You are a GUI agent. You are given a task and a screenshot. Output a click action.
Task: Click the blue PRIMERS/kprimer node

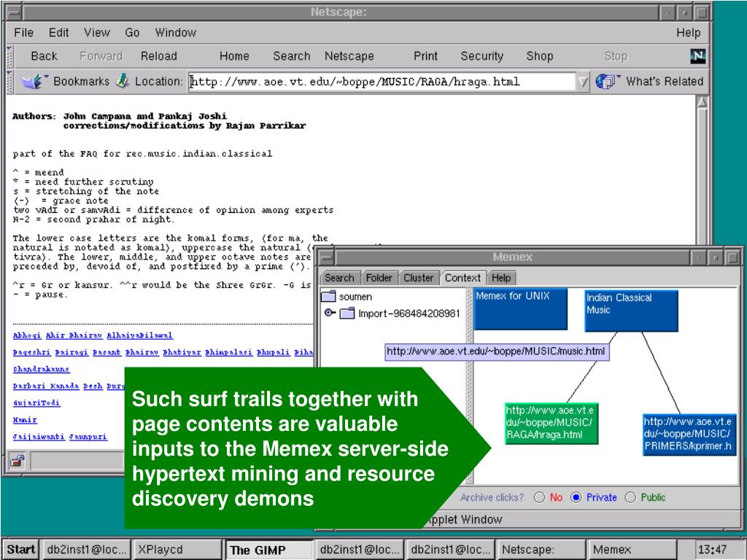click(689, 434)
